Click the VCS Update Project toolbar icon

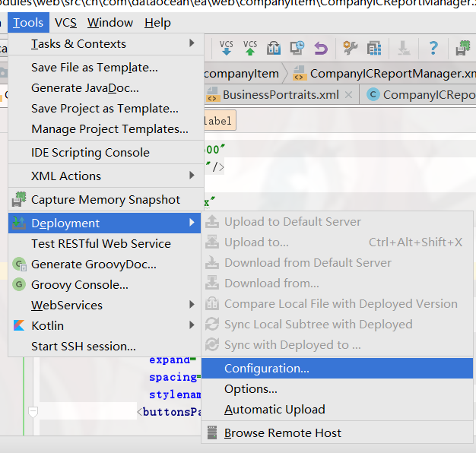pos(227,48)
